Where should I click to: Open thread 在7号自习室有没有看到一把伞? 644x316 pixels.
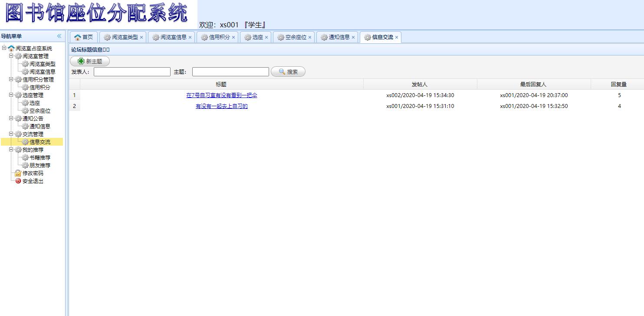coord(222,95)
